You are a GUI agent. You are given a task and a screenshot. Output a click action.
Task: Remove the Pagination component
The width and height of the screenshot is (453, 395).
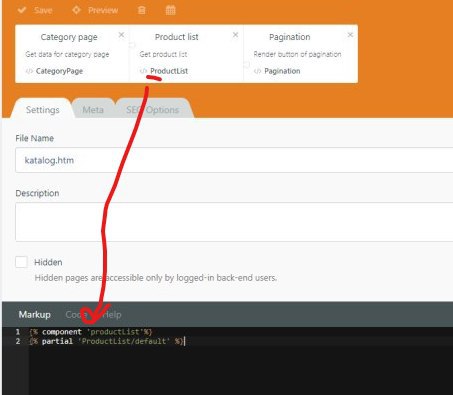(x=350, y=35)
